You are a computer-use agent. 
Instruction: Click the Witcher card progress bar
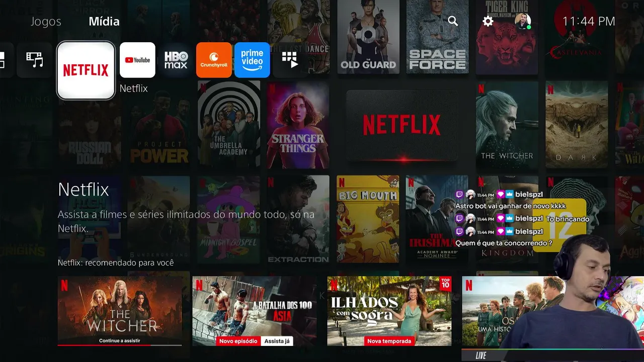pyautogui.click(x=120, y=345)
